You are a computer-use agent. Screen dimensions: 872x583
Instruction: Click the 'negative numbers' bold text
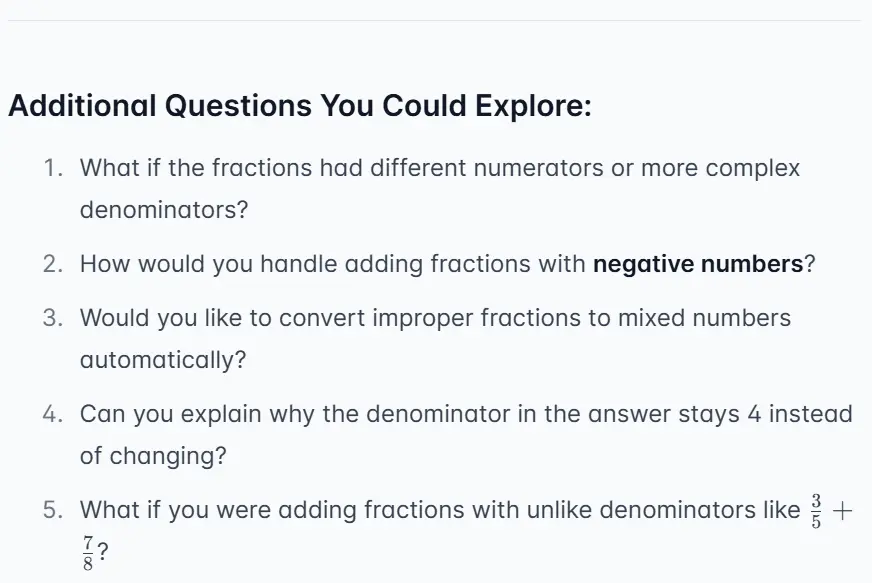(x=698, y=265)
